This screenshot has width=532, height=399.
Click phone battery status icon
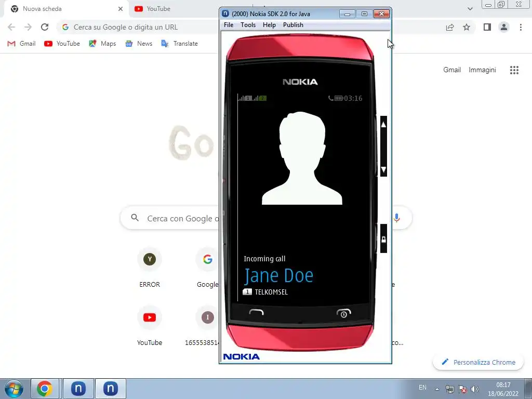(339, 98)
